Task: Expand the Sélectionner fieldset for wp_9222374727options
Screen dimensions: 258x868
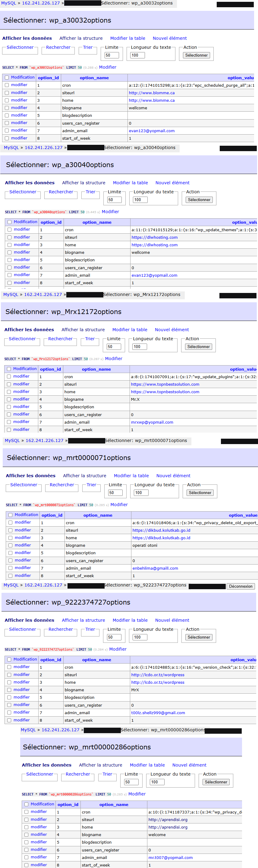Action: [x=22, y=629]
